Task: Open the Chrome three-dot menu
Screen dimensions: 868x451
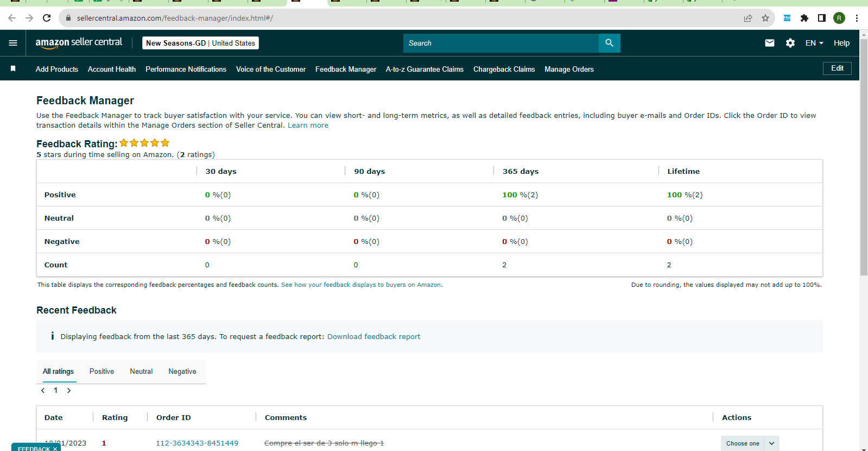Action: [x=857, y=18]
